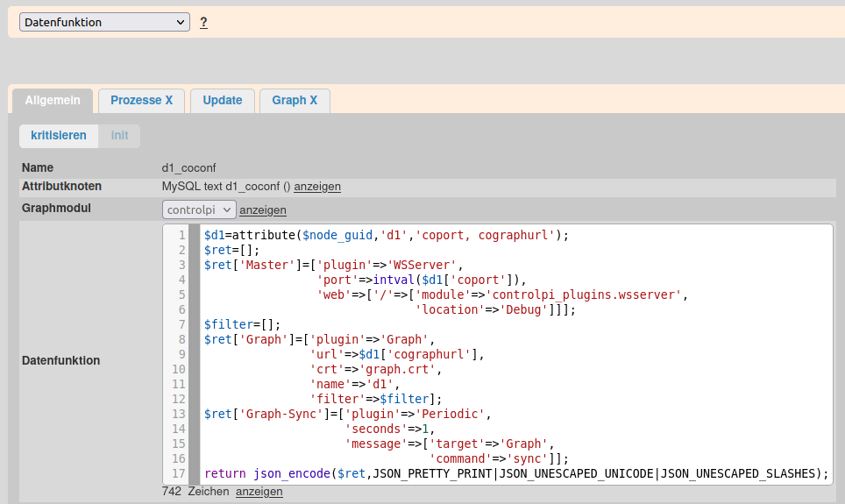
Task: Click the MySQL text d1_coconf () text
Action: click(226, 187)
